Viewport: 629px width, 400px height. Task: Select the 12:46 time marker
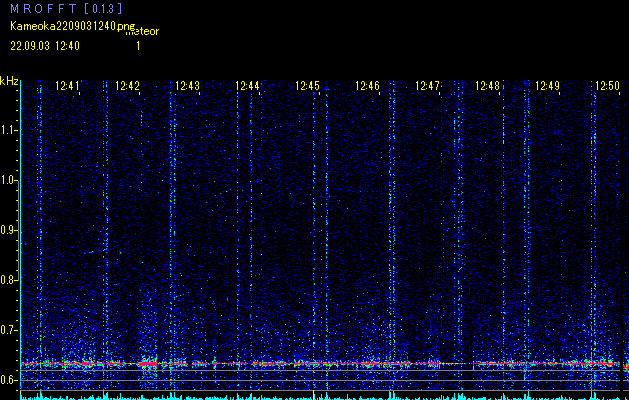(367, 86)
